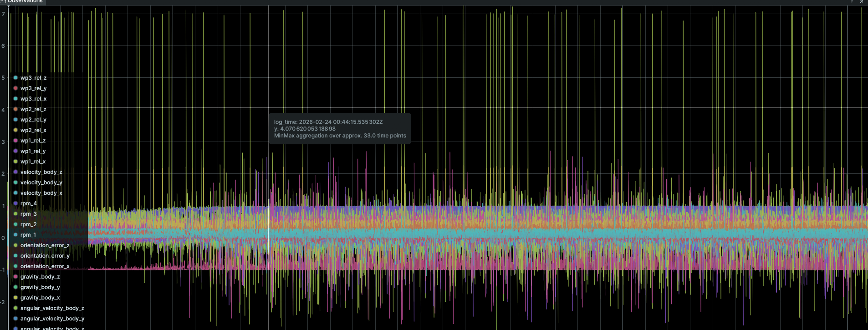The image size is (868, 330).
Task: Click the Observations panel icon
Action: coord(3,1)
